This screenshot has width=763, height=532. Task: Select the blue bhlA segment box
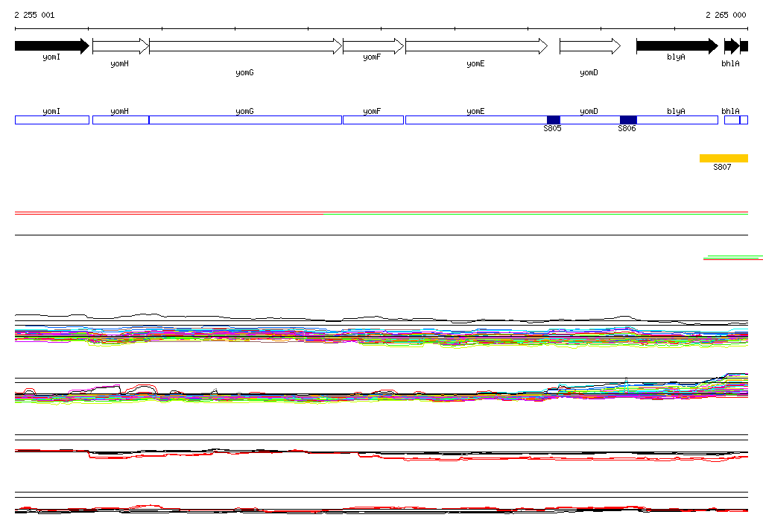[x=732, y=120]
